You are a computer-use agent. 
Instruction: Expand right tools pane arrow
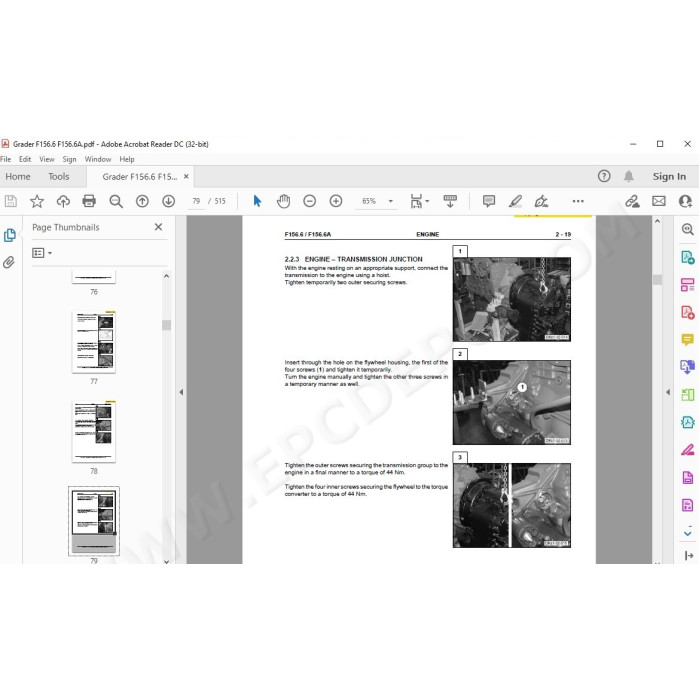[x=668, y=392]
